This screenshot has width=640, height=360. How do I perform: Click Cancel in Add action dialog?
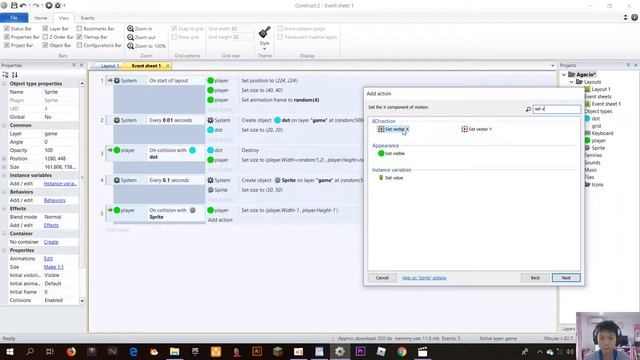coord(382,278)
